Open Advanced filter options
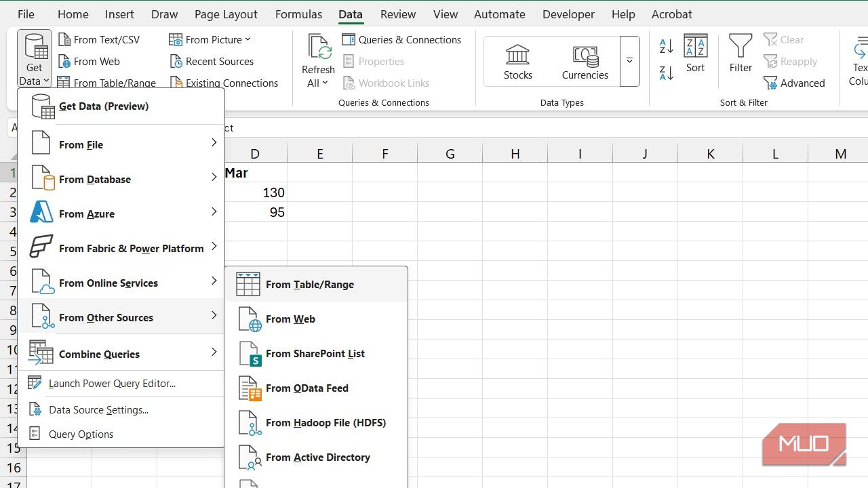 click(x=794, y=83)
